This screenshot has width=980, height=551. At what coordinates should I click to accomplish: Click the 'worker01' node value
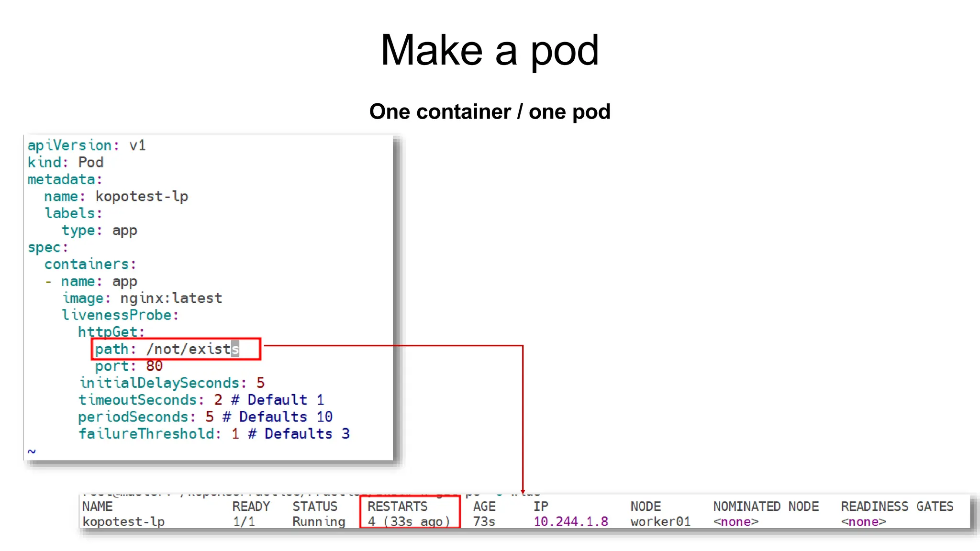[661, 522]
